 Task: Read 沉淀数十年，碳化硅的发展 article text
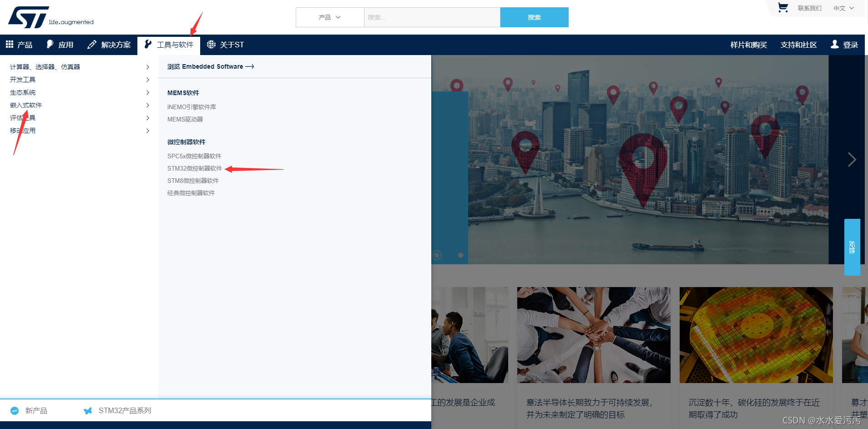click(x=754, y=409)
